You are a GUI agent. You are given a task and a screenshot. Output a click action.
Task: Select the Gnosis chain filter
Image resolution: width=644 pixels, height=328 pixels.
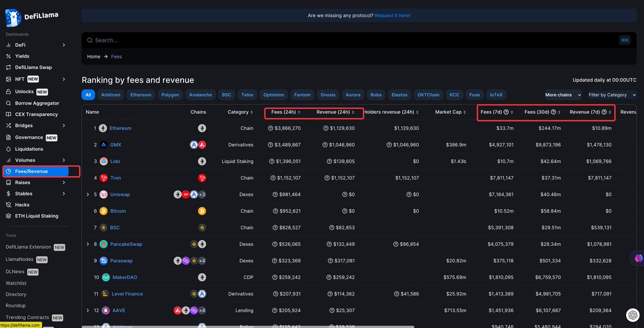coord(328,95)
